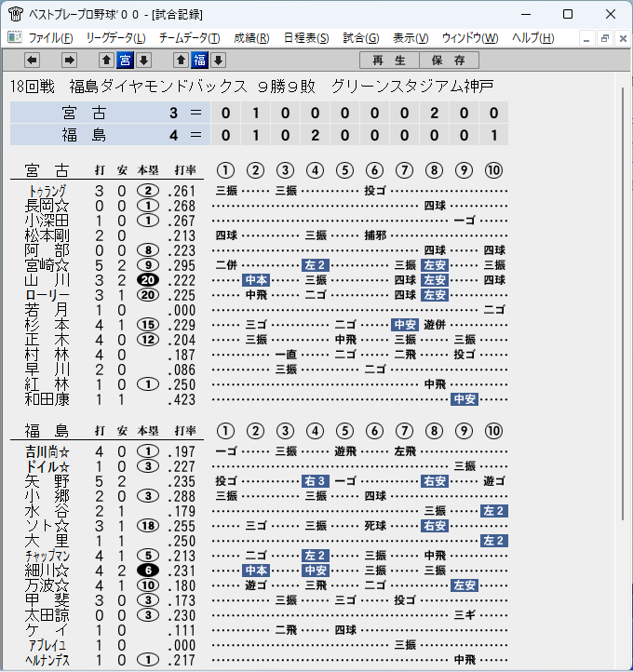
Task: Click the 保存 save button
Action: (449, 60)
